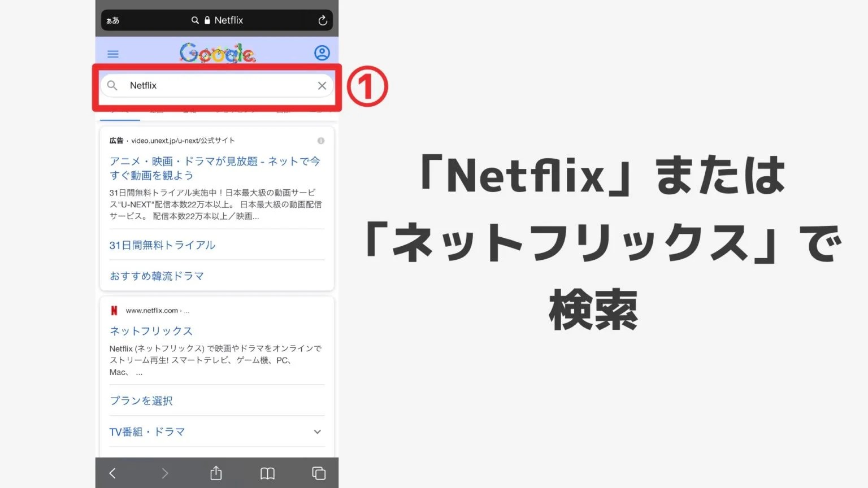
Task: Open the Safari tabs overview icon
Action: click(319, 473)
